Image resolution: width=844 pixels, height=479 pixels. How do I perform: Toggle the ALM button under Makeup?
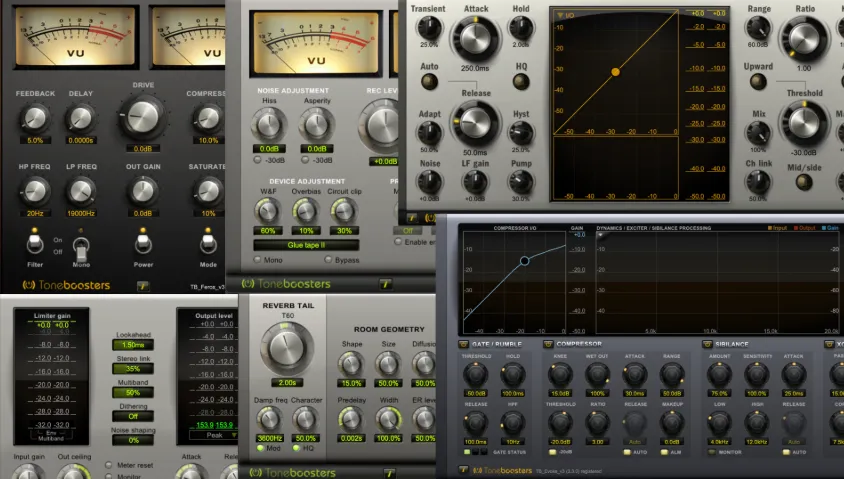pyautogui.click(x=664, y=452)
